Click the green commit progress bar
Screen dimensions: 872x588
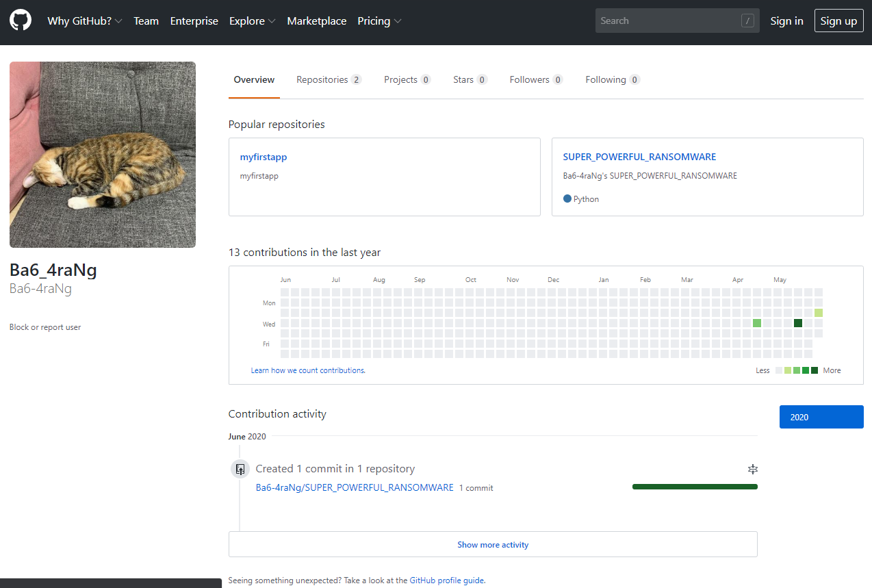click(x=695, y=487)
